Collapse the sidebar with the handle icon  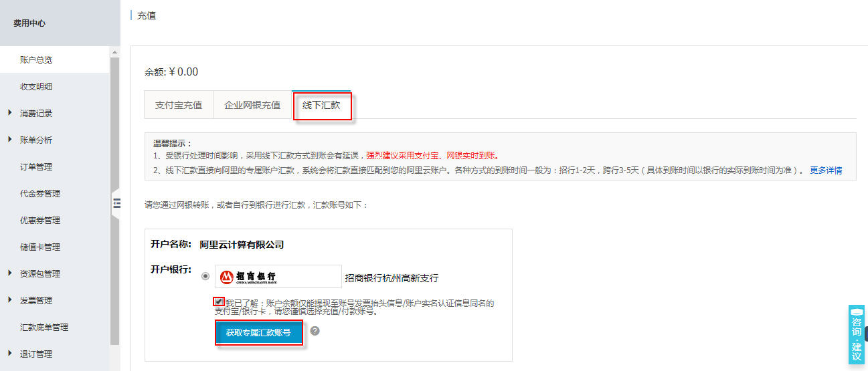pyautogui.click(x=115, y=204)
